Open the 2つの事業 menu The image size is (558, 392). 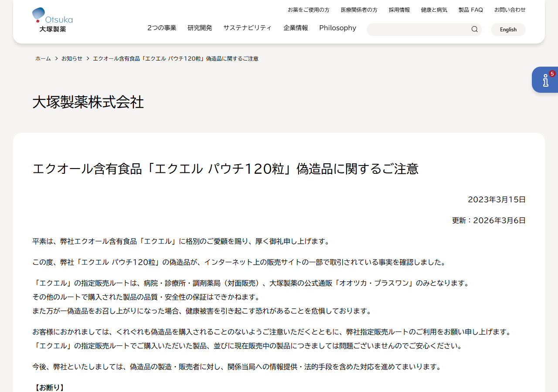(162, 28)
